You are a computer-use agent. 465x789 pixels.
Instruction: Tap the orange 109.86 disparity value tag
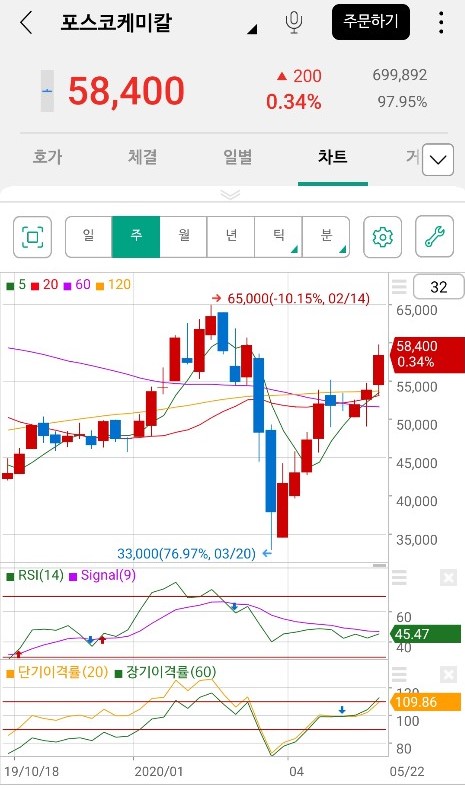pyautogui.click(x=426, y=702)
